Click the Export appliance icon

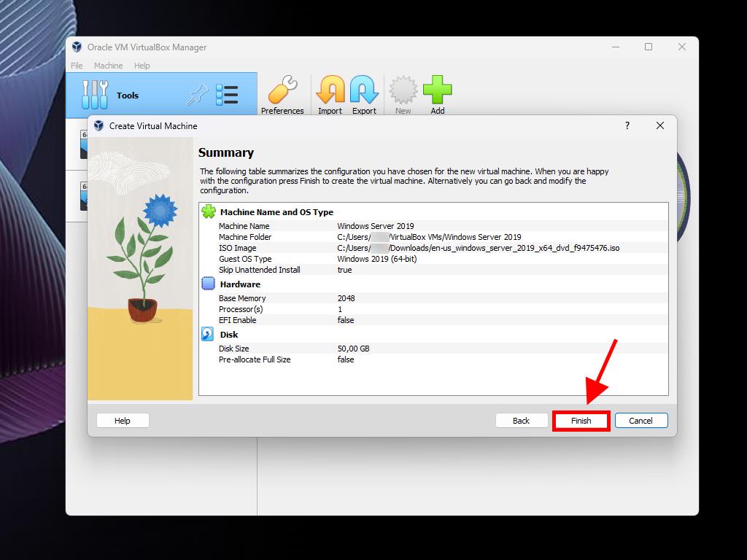[364, 91]
